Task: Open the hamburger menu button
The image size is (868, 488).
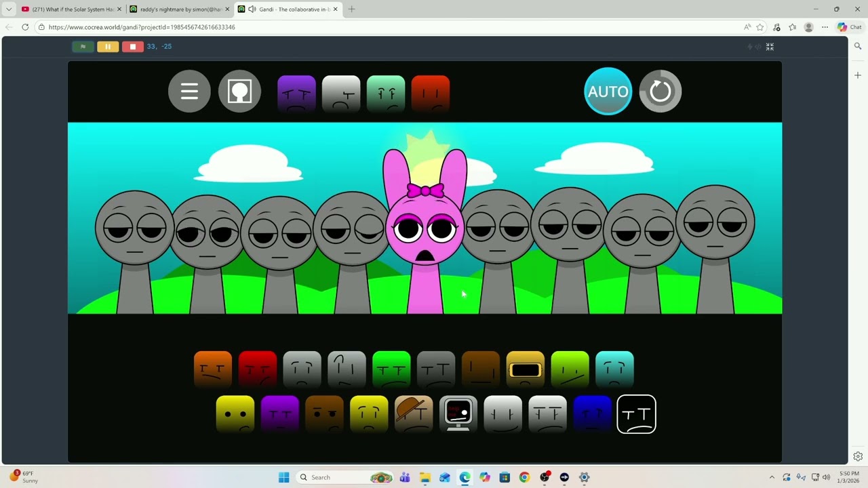Action: [189, 91]
